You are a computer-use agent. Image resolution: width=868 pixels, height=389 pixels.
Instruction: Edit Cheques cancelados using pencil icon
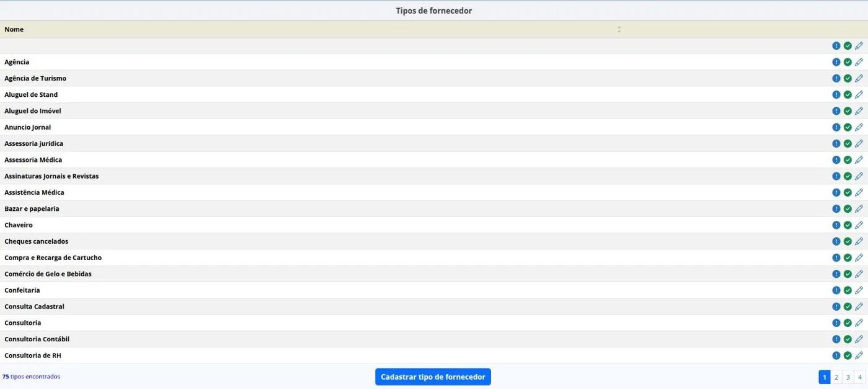pyautogui.click(x=859, y=241)
